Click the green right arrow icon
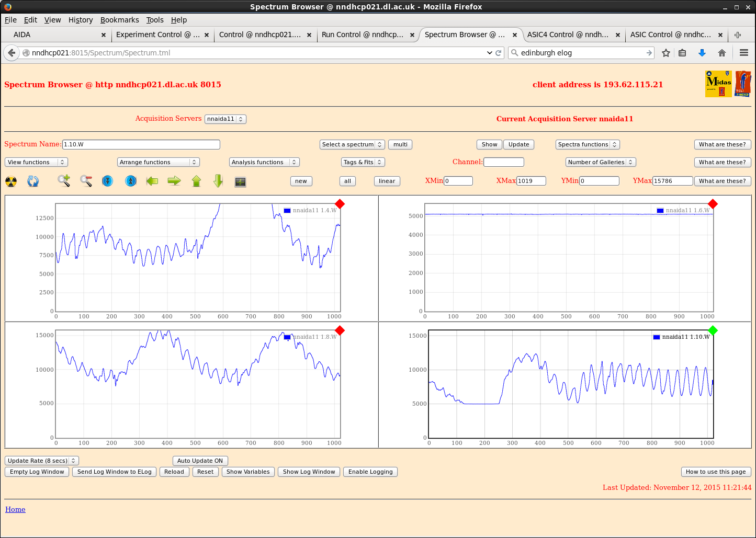 pos(174,181)
